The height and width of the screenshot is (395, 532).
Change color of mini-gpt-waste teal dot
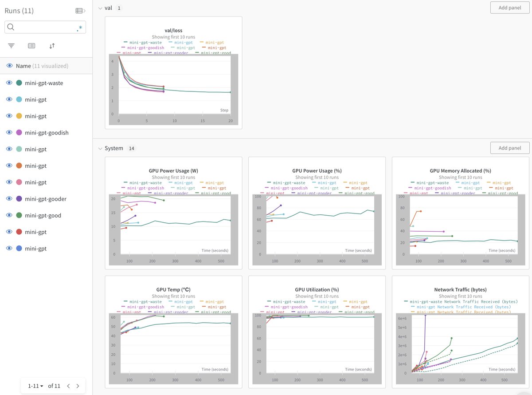19,83
